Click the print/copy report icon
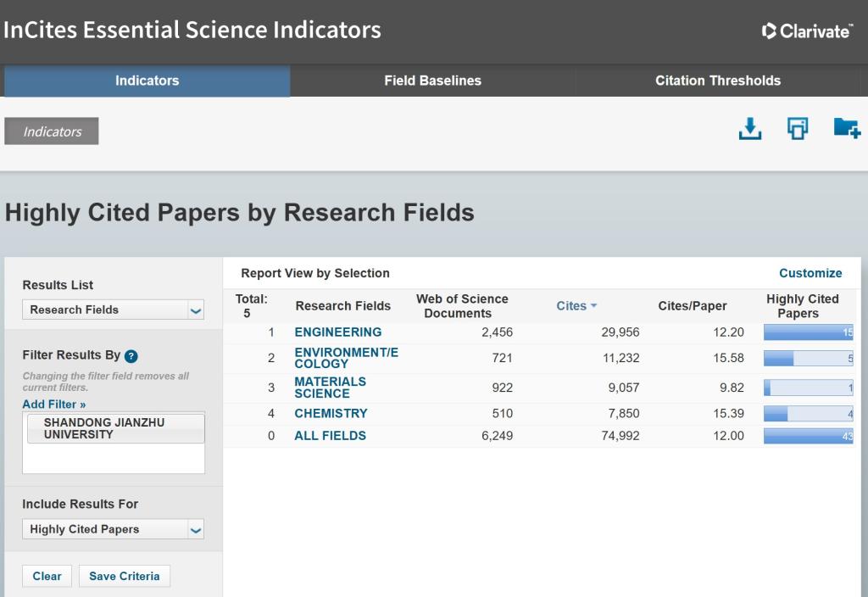 (798, 129)
